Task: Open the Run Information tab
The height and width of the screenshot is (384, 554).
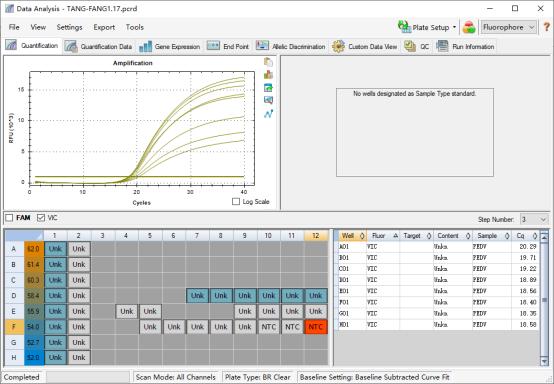Action: [465, 47]
